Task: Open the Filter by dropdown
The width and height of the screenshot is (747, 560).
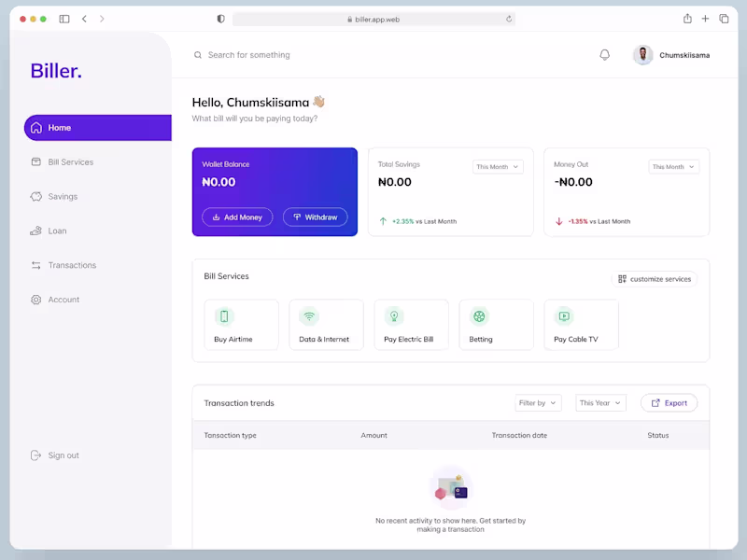Action: pyautogui.click(x=538, y=402)
